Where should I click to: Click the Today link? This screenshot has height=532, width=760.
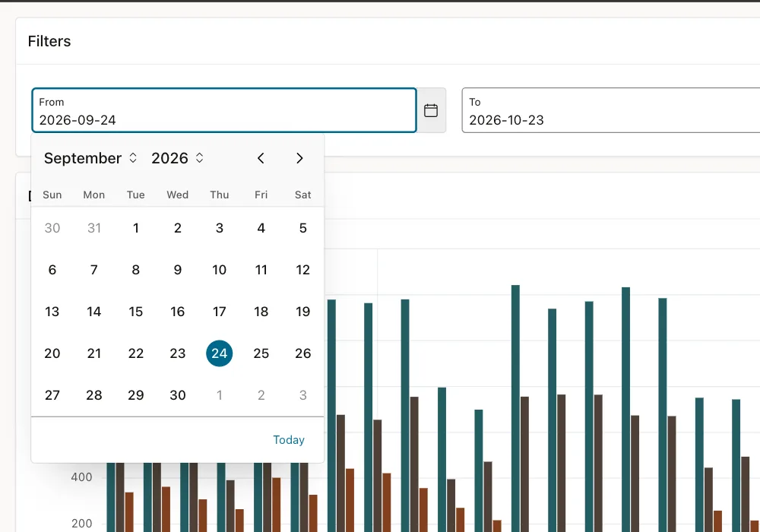pos(289,440)
